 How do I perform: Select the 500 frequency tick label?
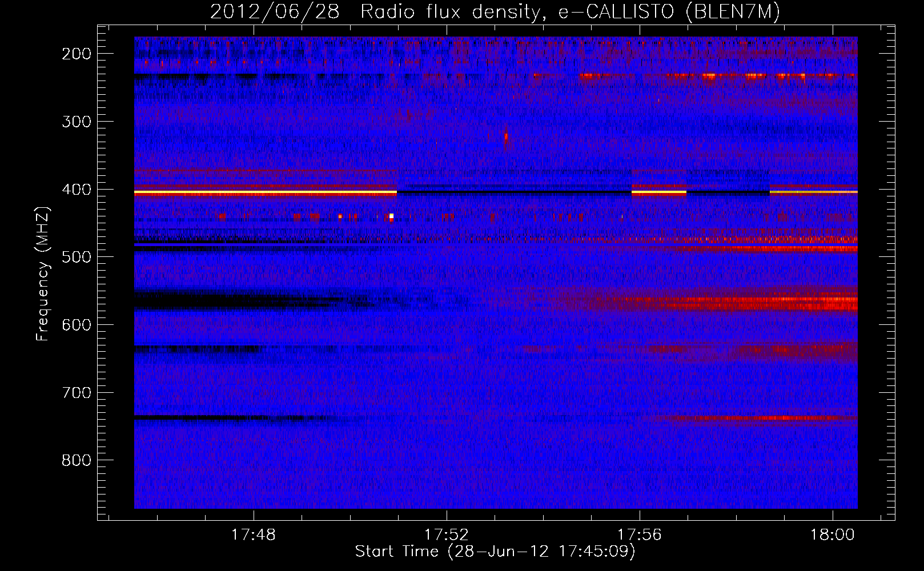point(77,257)
